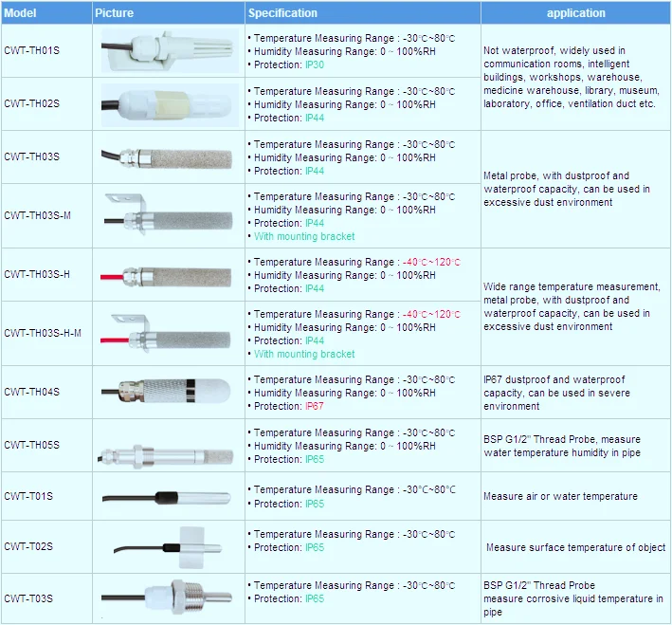
Task: Click the CWT-T01S model name
Action: tap(28, 496)
